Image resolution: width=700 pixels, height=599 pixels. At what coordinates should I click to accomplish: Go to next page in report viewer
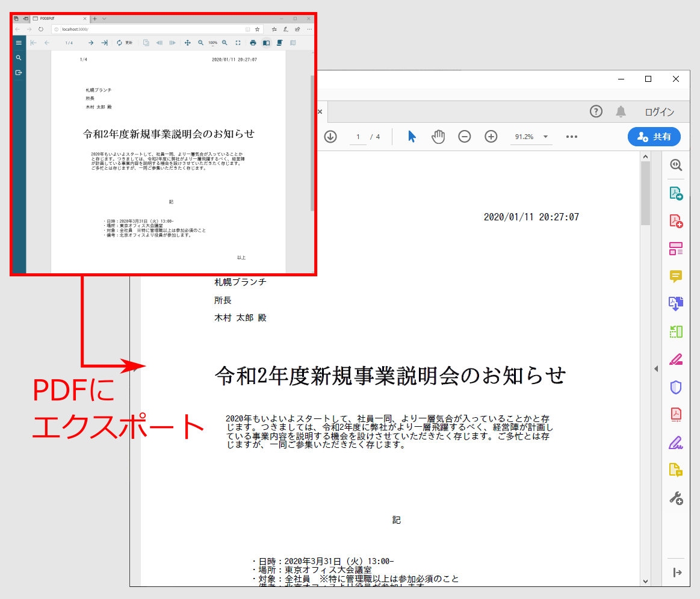(x=91, y=43)
